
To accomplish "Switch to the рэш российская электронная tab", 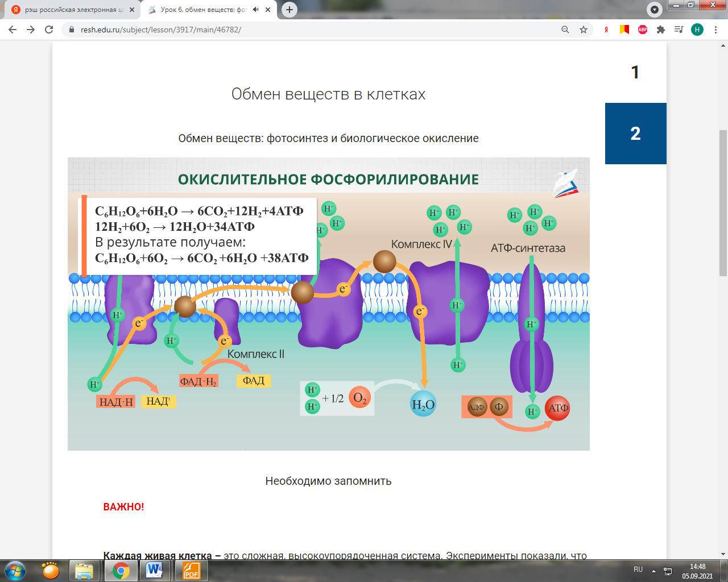I will point(71,10).
